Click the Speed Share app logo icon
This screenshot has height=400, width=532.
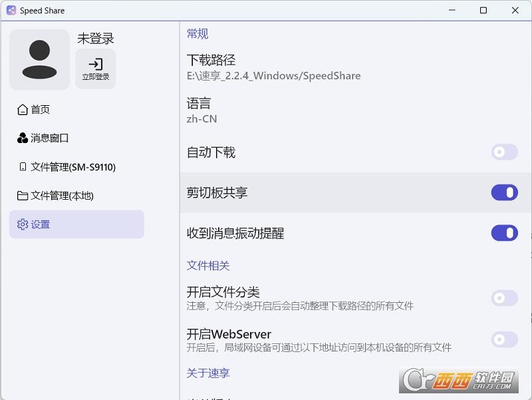click(x=11, y=11)
